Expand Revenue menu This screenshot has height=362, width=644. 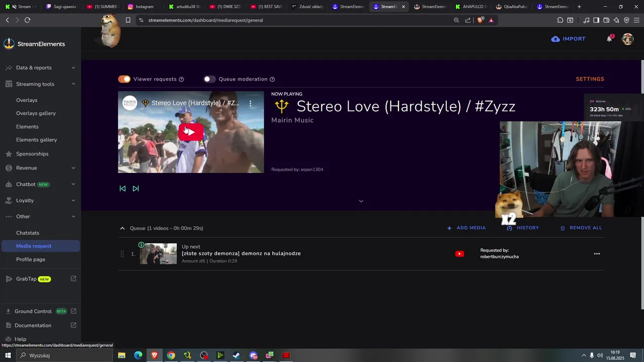[40, 168]
